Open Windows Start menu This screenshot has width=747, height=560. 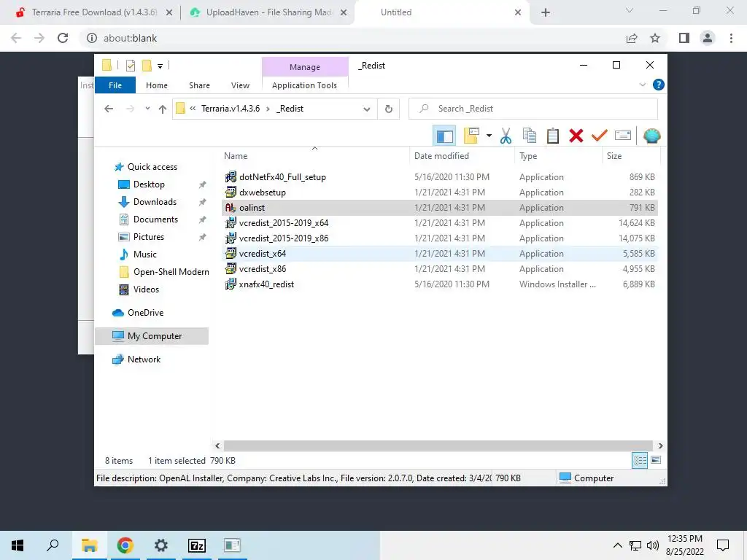(x=18, y=545)
